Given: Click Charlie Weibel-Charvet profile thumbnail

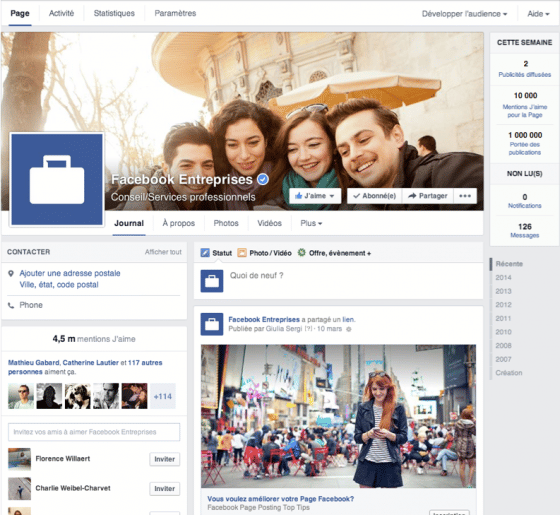Looking at the screenshot, I should (19, 489).
